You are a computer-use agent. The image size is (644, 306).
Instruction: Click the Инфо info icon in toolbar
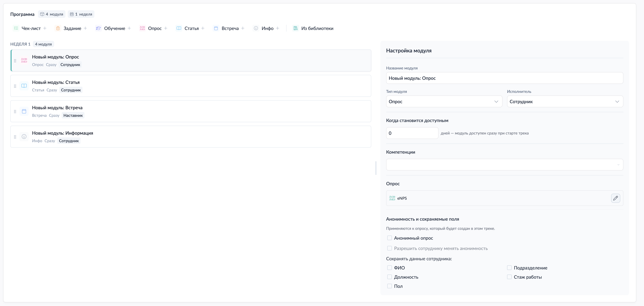256,28
